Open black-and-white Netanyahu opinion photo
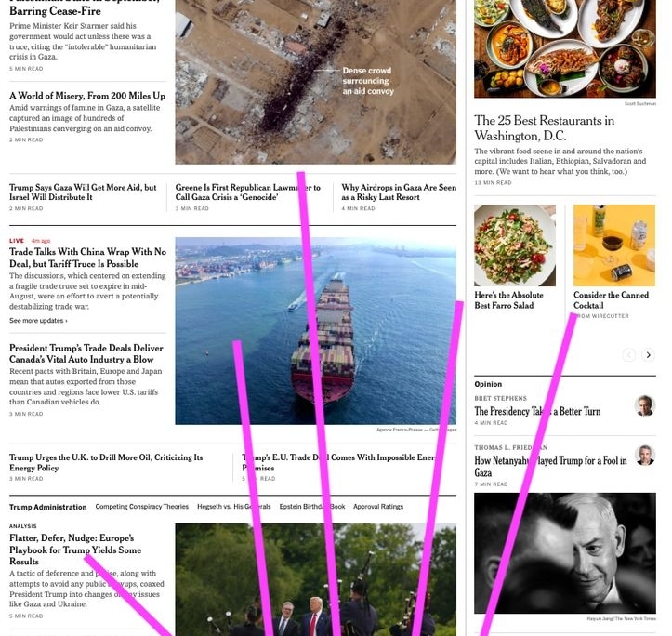The image size is (672, 636). click(565, 553)
